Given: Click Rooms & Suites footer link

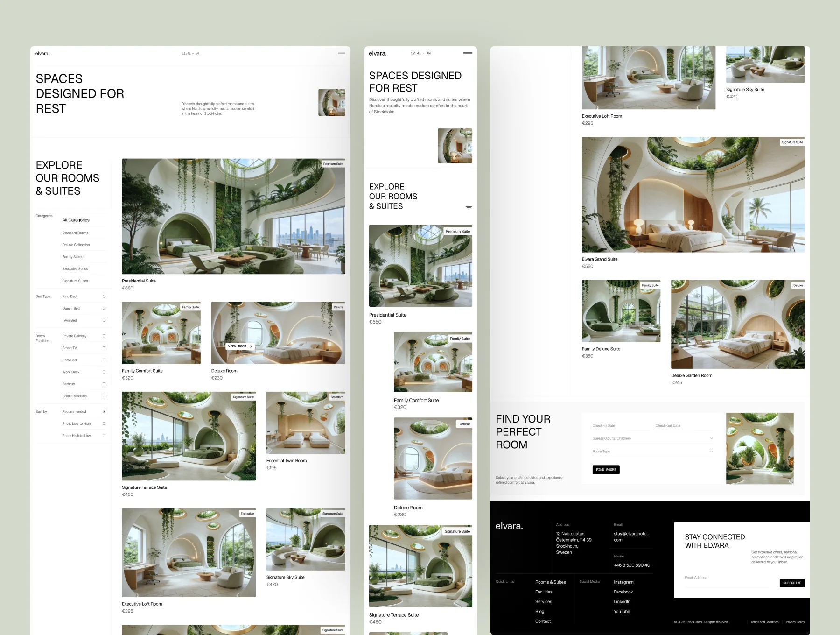Looking at the screenshot, I should pos(550,582).
